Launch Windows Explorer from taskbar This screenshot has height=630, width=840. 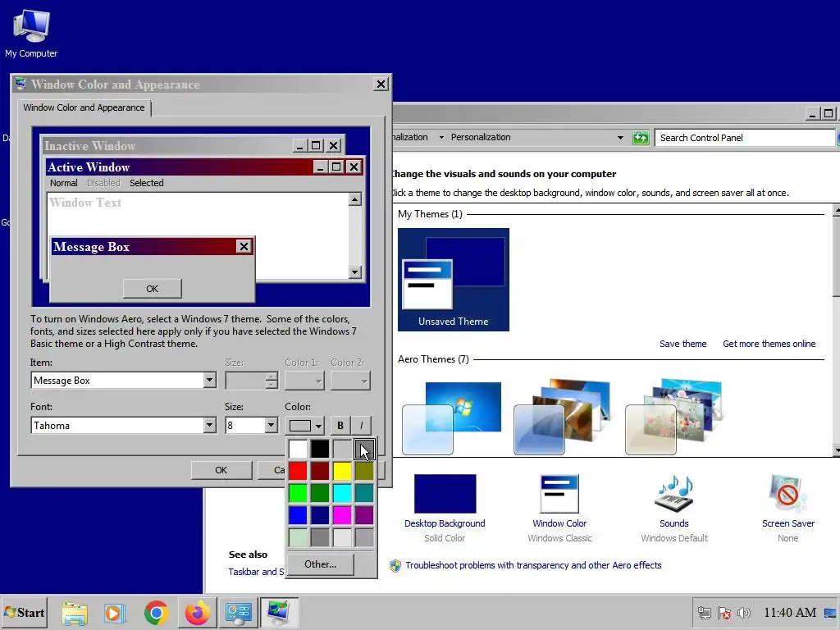tap(75, 613)
